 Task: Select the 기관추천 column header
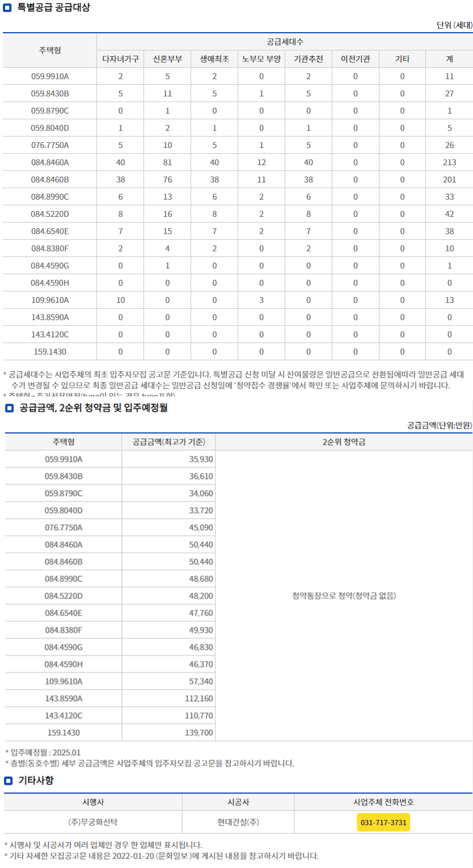(x=308, y=59)
